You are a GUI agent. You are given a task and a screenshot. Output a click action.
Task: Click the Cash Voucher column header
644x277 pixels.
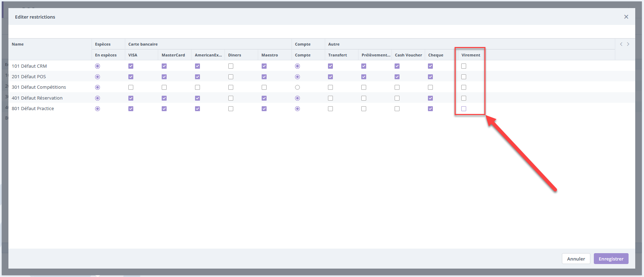coord(408,55)
